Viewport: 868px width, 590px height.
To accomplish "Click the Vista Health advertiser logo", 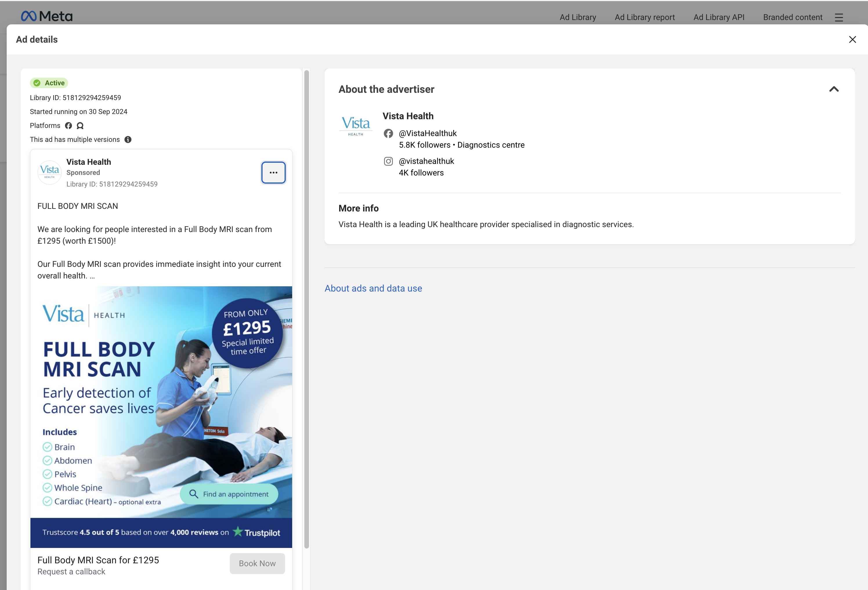I will (356, 126).
